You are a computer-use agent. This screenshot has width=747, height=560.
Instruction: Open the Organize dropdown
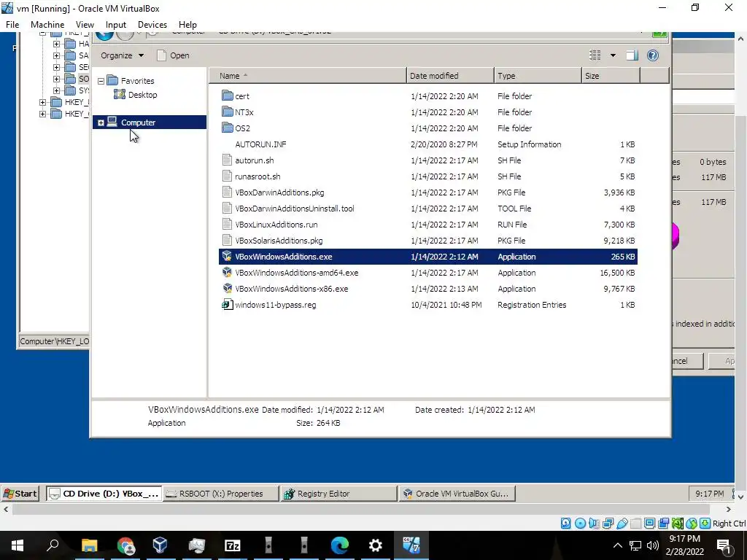122,55
